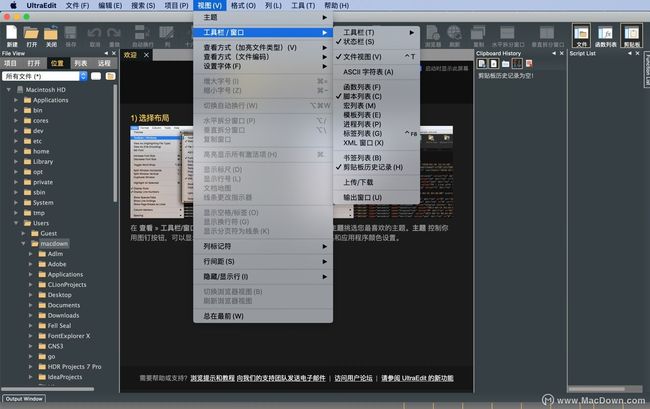This screenshot has height=409, width=650.
Task: Click the File View vertical scrollbar
Action: click(x=115, y=143)
